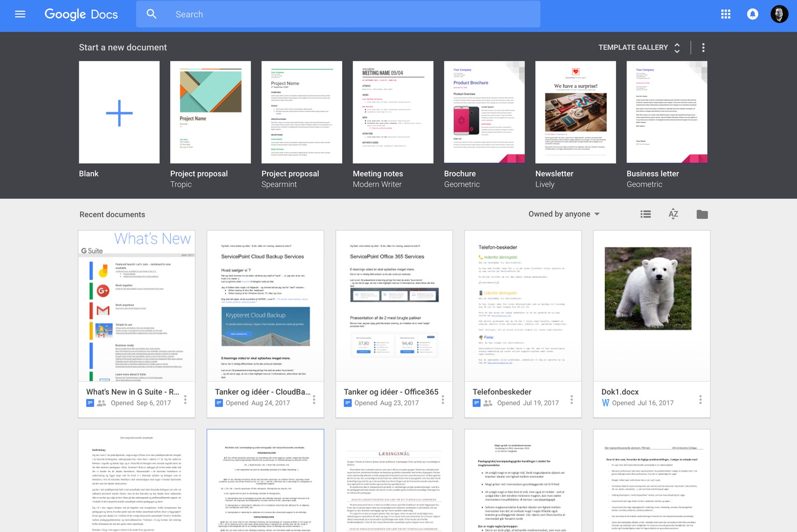Viewport: 797px width, 532px height.
Task: Click the Start a new document heading
Action: click(123, 47)
